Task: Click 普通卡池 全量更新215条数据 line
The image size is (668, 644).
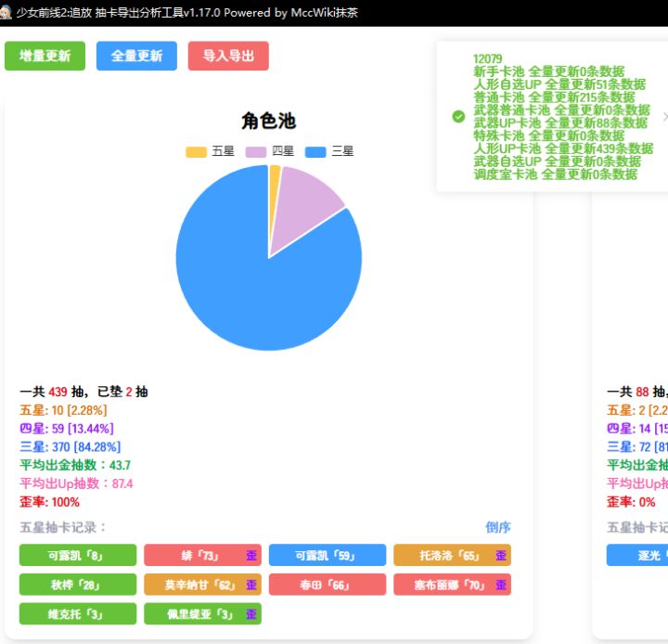Action: 554,97
